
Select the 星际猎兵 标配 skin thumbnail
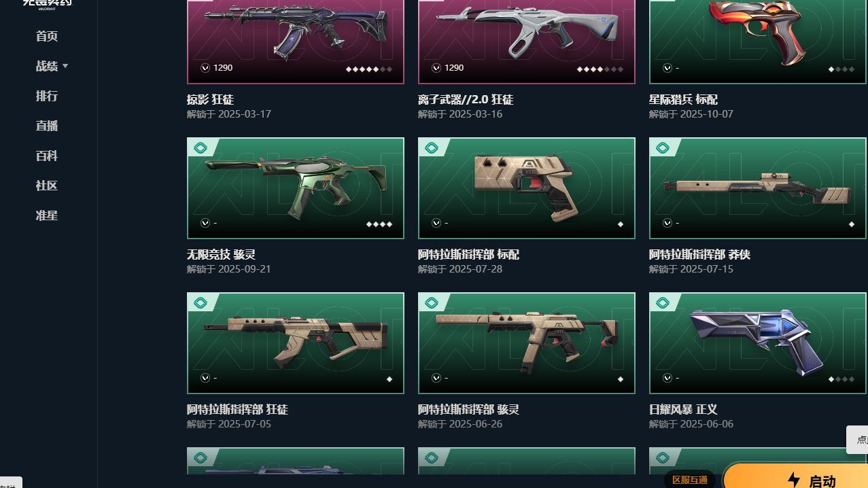point(758,41)
